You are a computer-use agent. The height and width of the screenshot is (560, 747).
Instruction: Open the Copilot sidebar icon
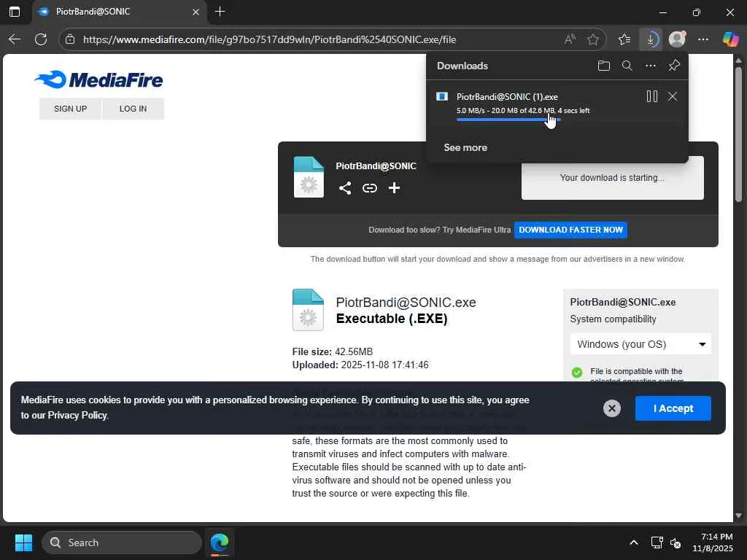(x=729, y=39)
